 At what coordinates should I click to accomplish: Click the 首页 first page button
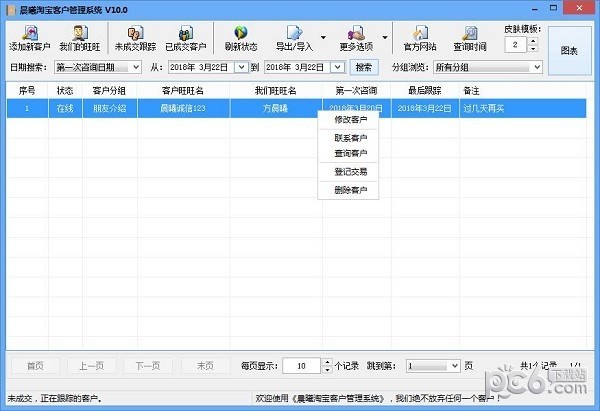point(35,366)
